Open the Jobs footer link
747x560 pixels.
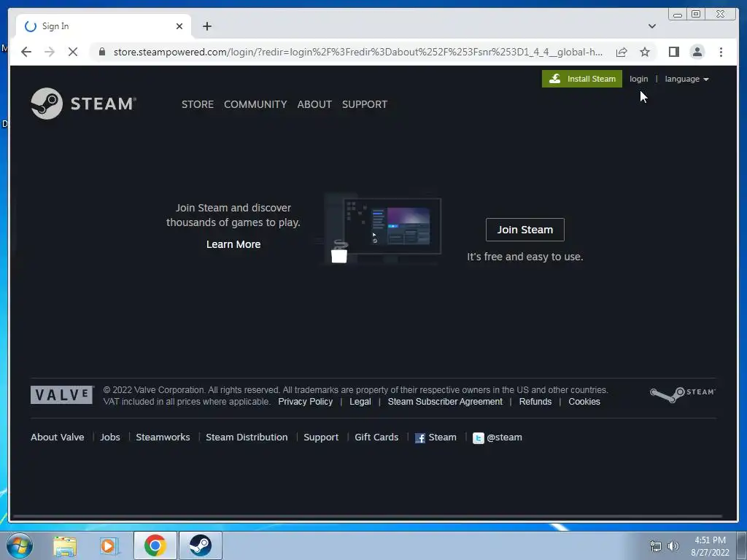110,437
